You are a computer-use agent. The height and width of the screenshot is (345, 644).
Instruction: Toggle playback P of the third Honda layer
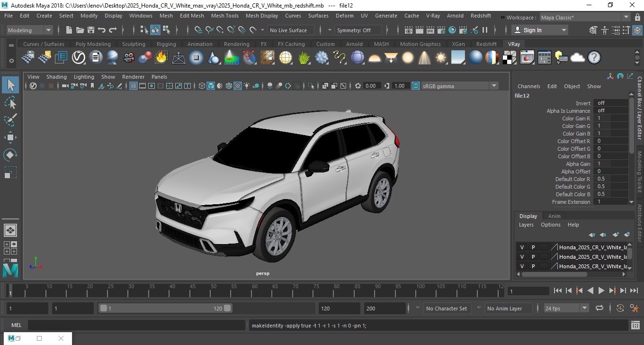click(x=533, y=266)
